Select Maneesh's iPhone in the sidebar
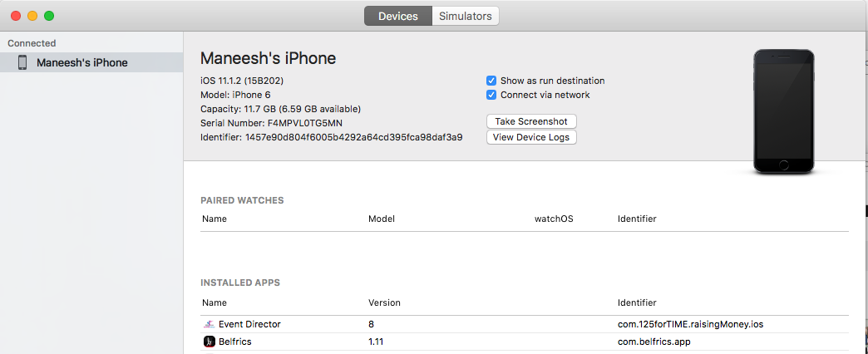Image resolution: width=868 pixels, height=354 pixels. 91,62
